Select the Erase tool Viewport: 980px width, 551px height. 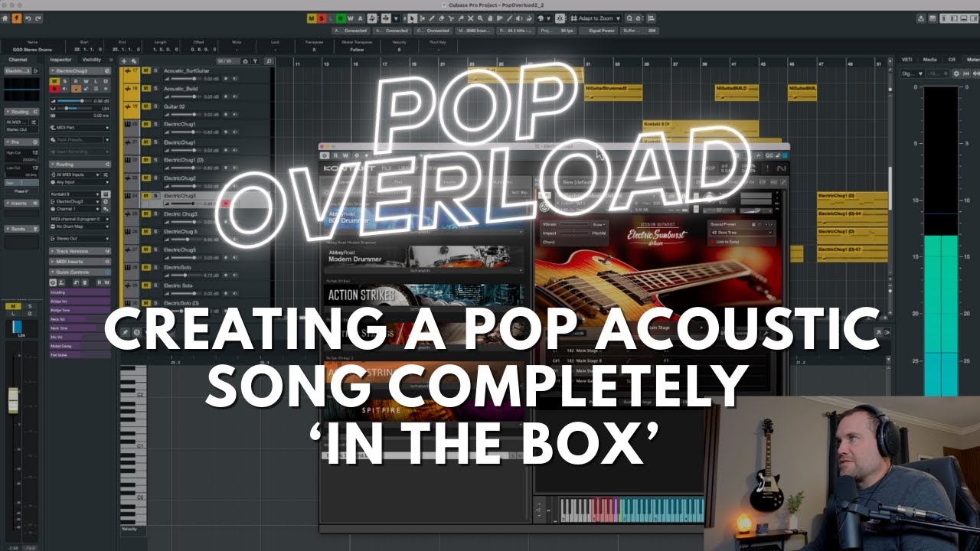(442, 18)
